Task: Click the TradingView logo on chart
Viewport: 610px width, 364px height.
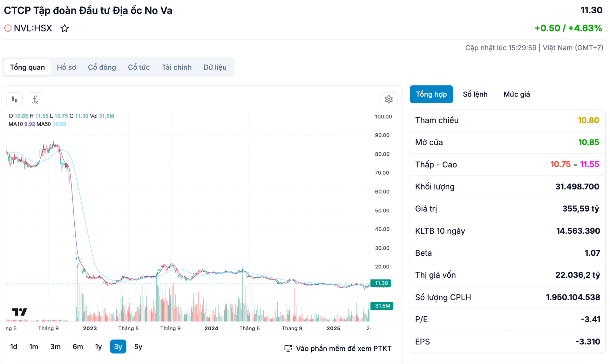Action: pos(19,312)
